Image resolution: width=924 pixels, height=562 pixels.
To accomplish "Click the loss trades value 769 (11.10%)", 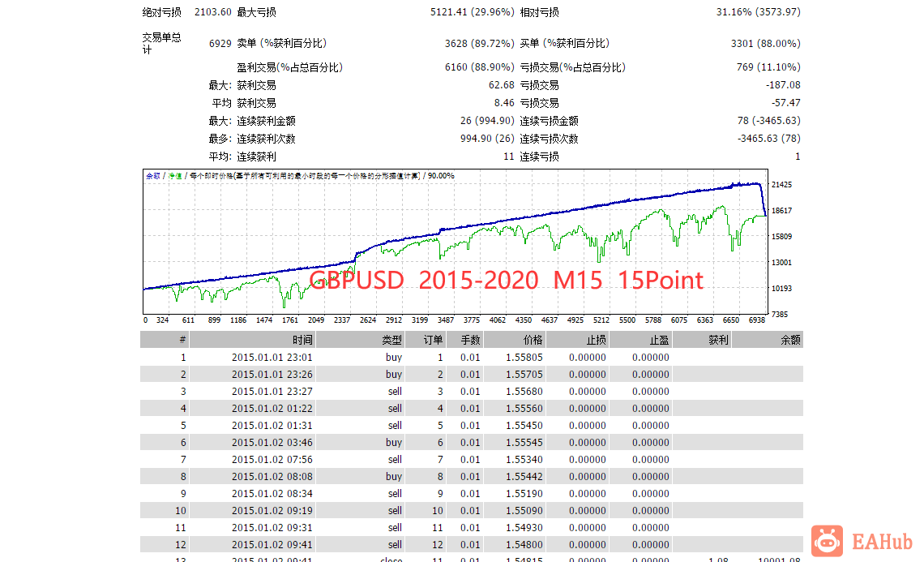I will [x=768, y=67].
